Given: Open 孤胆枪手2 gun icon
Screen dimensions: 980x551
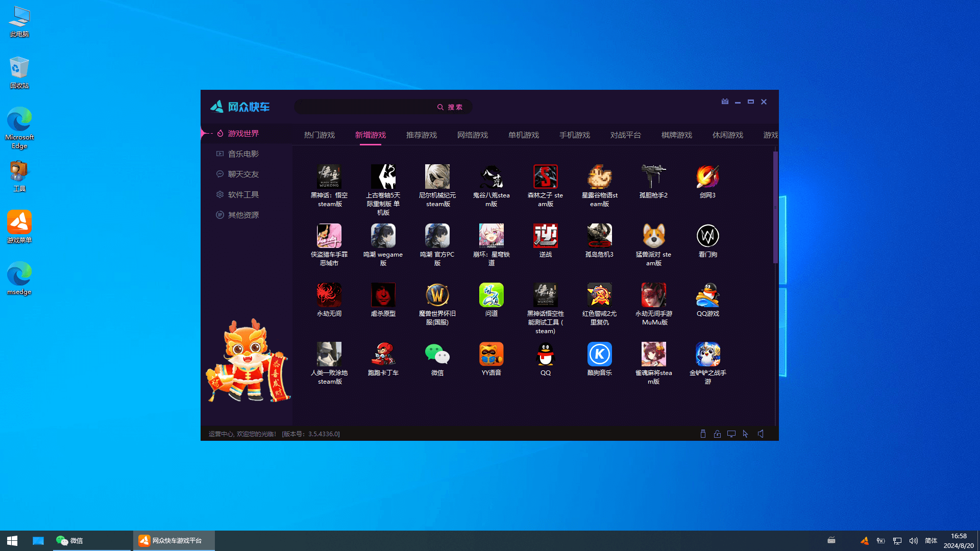Looking at the screenshot, I should 654,177.
